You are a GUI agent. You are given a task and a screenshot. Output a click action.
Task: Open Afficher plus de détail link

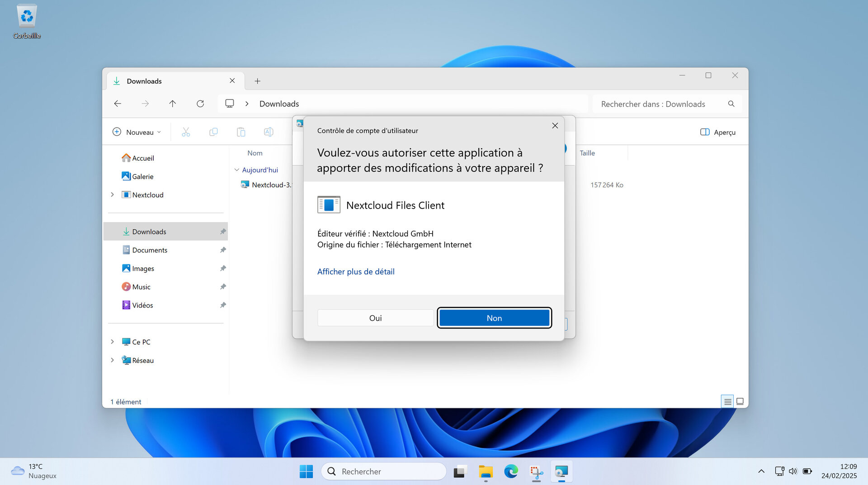point(355,271)
